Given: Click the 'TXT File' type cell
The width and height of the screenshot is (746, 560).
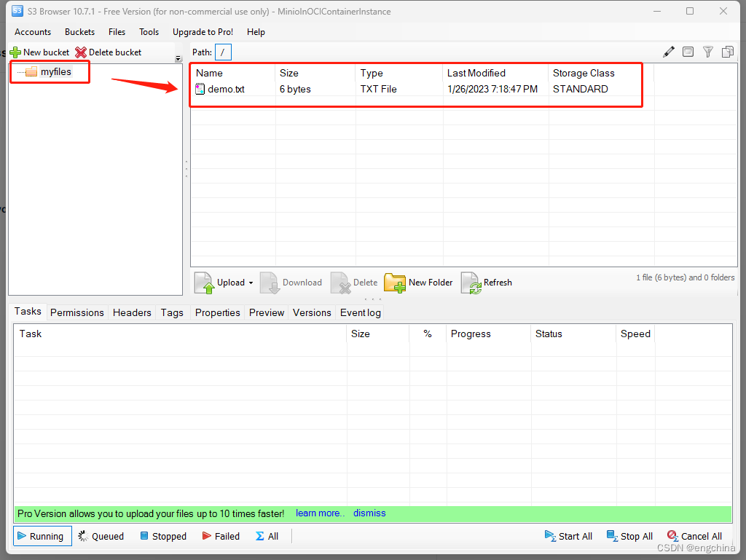Looking at the screenshot, I should coord(378,89).
